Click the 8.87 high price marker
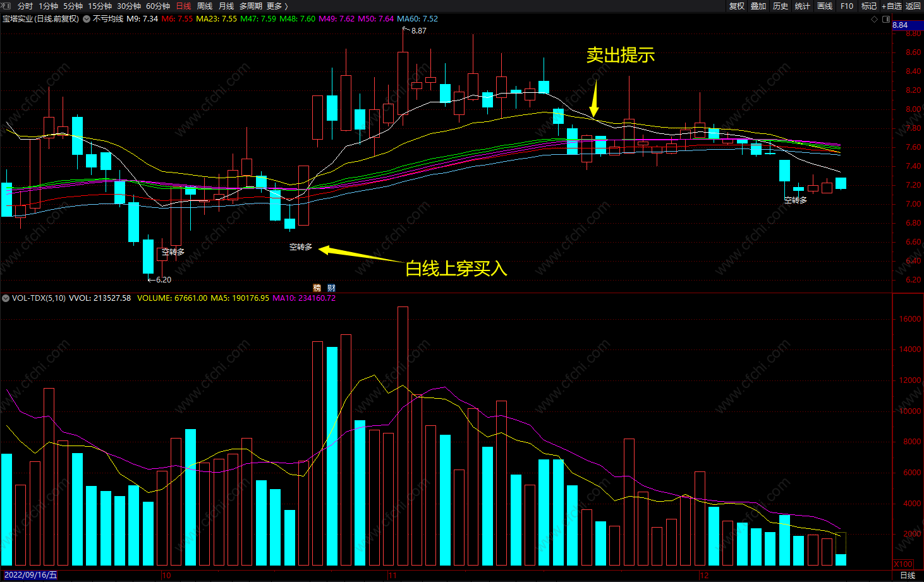This screenshot has height=582, width=924. tap(418, 31)
